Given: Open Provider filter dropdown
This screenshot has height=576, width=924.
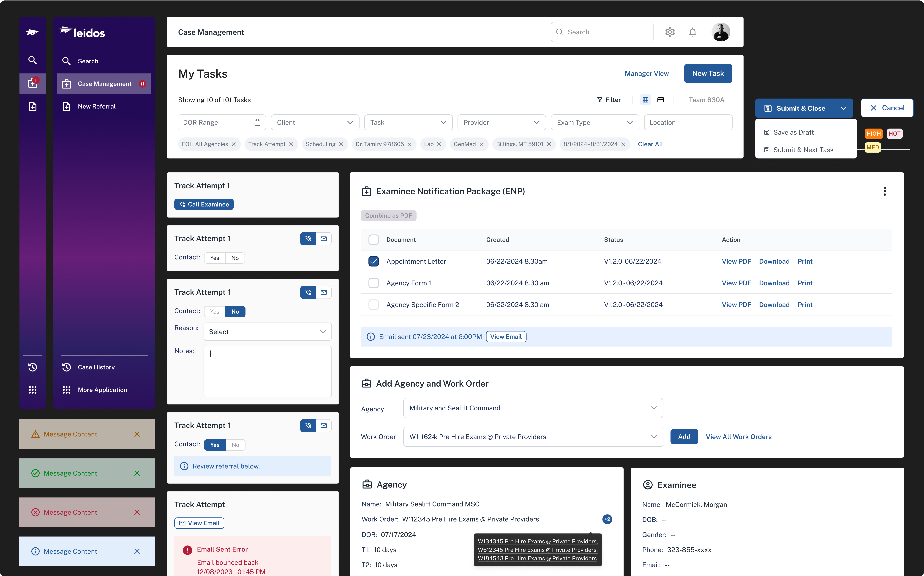Looking at the screenshot, I should 502,122.
